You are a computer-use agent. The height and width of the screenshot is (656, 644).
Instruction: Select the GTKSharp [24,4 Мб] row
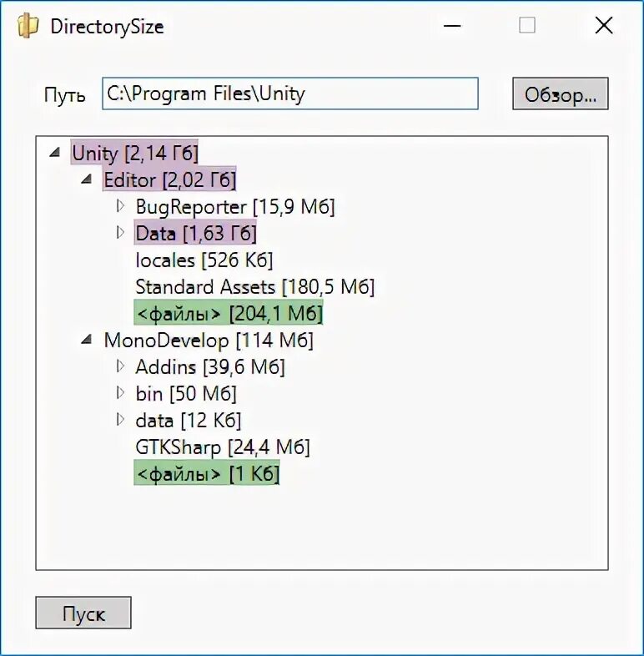[x=223, y=447]
